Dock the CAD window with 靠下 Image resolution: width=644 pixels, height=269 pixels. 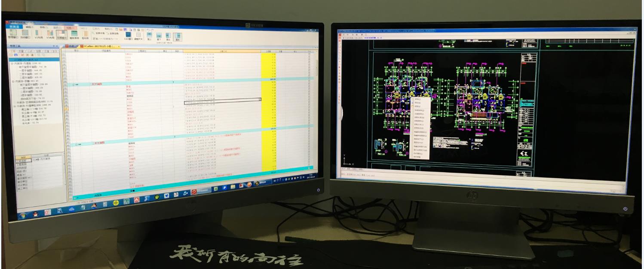(x=159, y=37)
